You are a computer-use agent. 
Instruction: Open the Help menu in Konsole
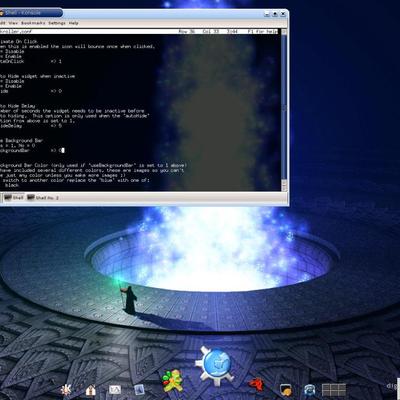point(73,23)
